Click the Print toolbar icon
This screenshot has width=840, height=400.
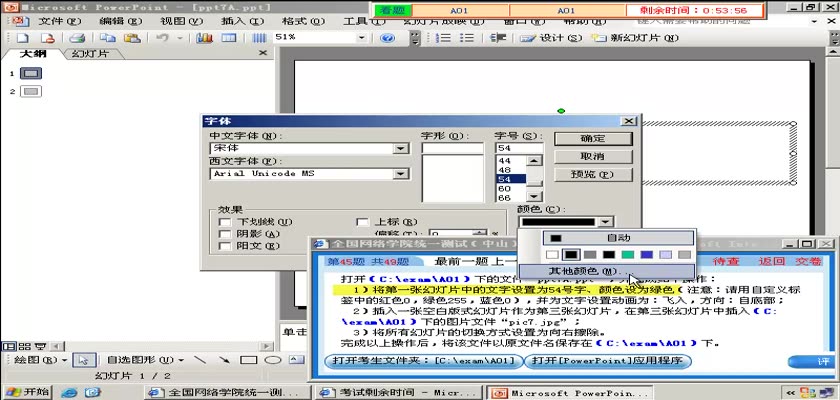point(77,38)
